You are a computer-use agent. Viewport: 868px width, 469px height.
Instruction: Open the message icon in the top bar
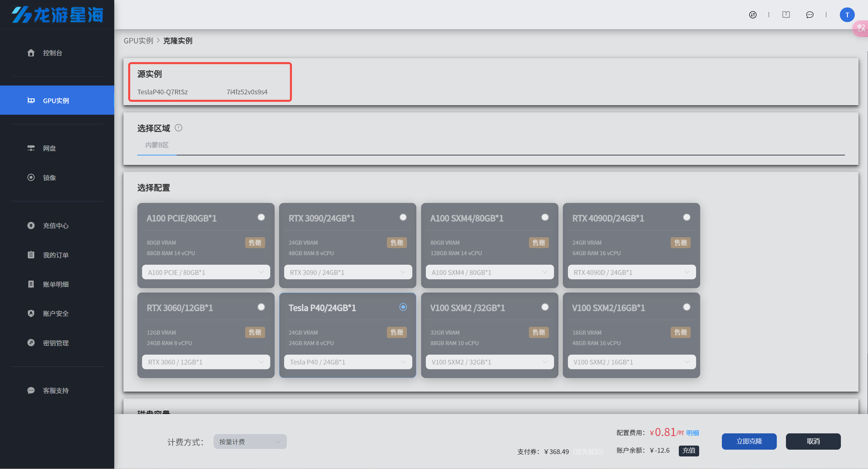[810, 15]
